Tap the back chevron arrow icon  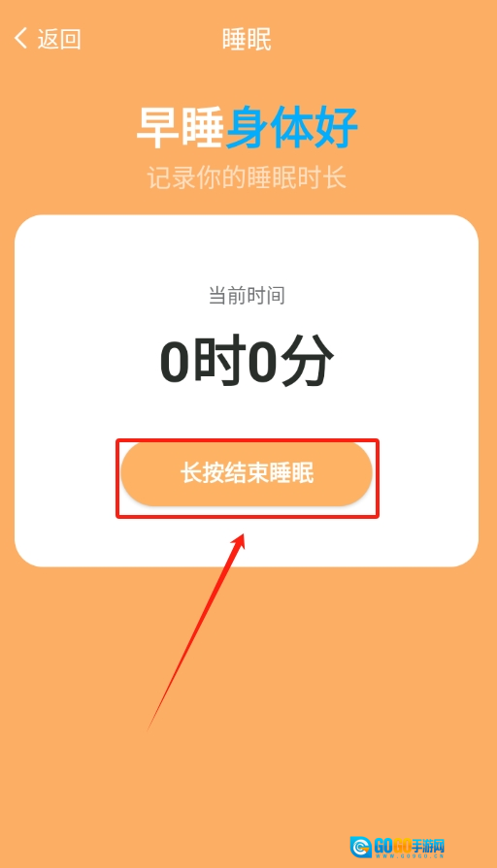[20, 38]
